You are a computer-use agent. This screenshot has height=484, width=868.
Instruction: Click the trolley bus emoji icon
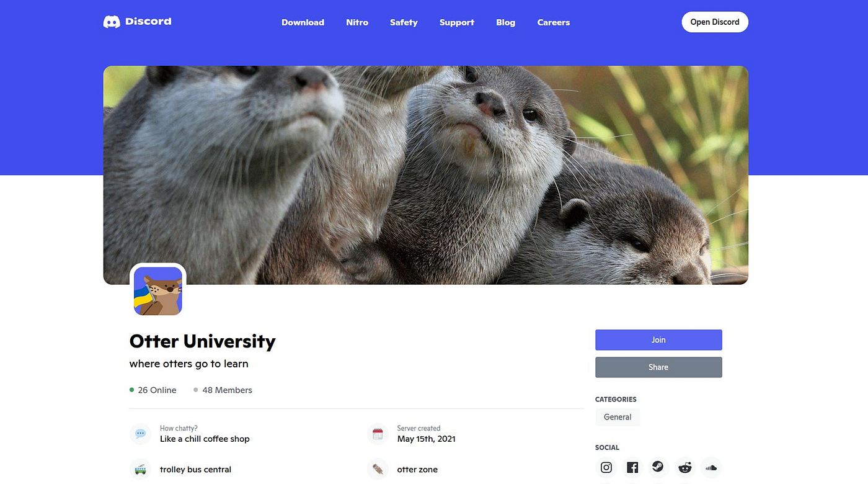coord(141,469)
